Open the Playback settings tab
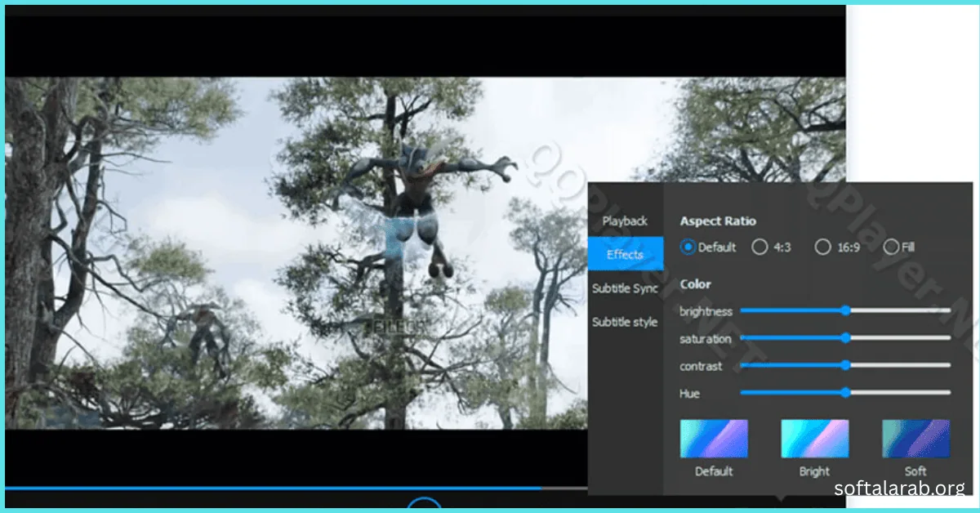This screenshot has height=513, width=980. coord(625,221)
